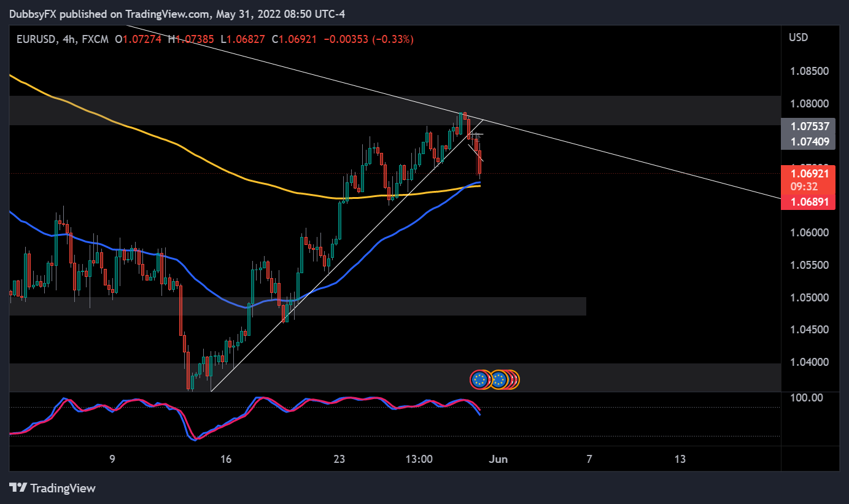Click the 16 date label on time axis
This screenshot has width=849, height=504.
(226, 459)
